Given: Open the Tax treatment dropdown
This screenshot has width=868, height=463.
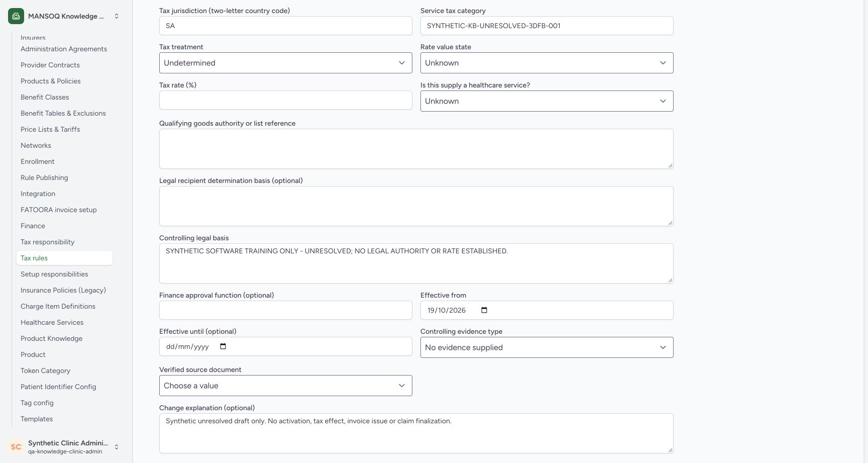Looking at the screenshot, I should [x=285, y=63].
